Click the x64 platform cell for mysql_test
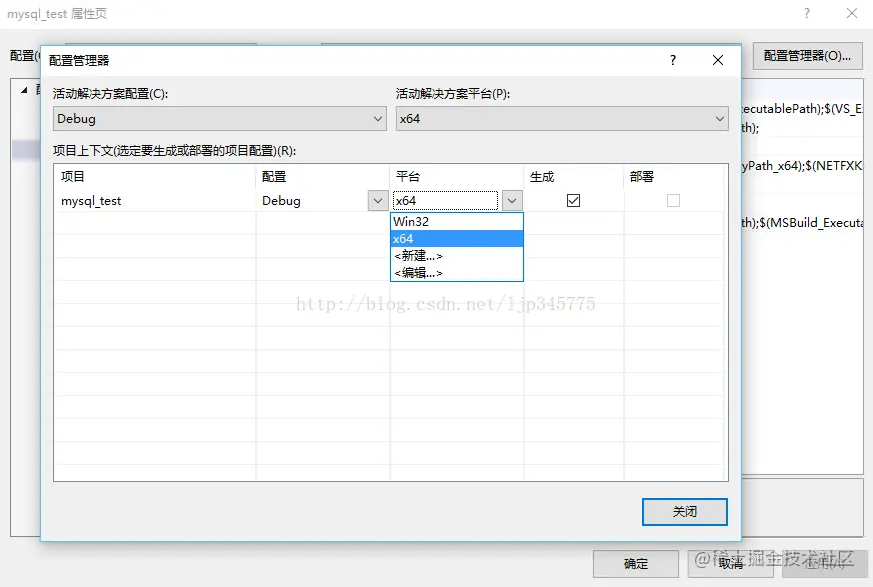Screen dimensions: 873x587 (x=445, y=200)
